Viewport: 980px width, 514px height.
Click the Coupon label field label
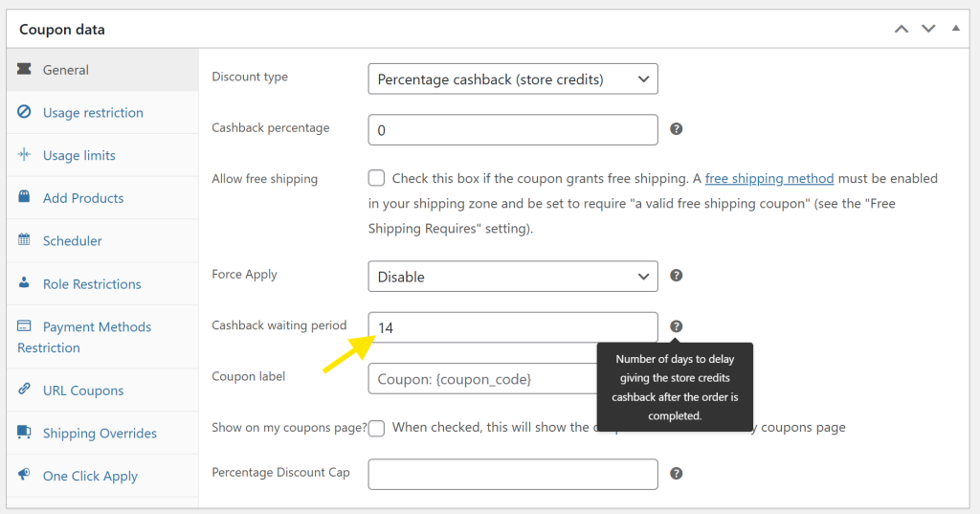click(249, 376)
